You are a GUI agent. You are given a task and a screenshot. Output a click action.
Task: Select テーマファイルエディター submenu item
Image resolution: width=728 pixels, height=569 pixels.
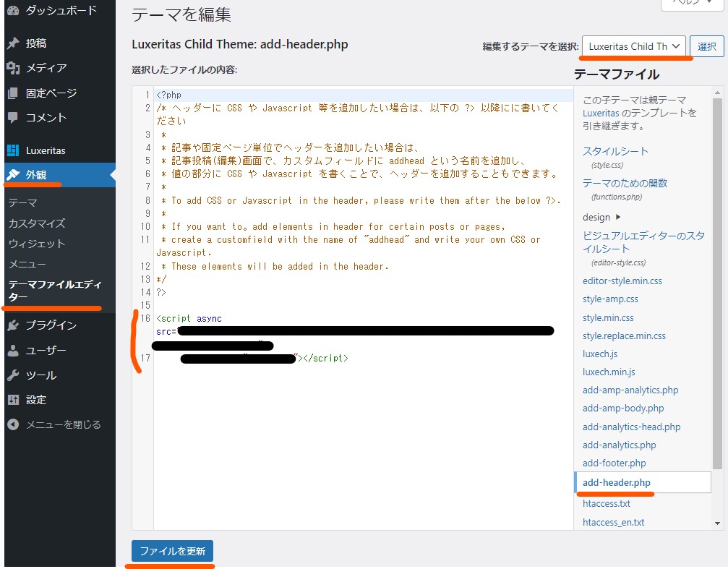click(55, 291)
